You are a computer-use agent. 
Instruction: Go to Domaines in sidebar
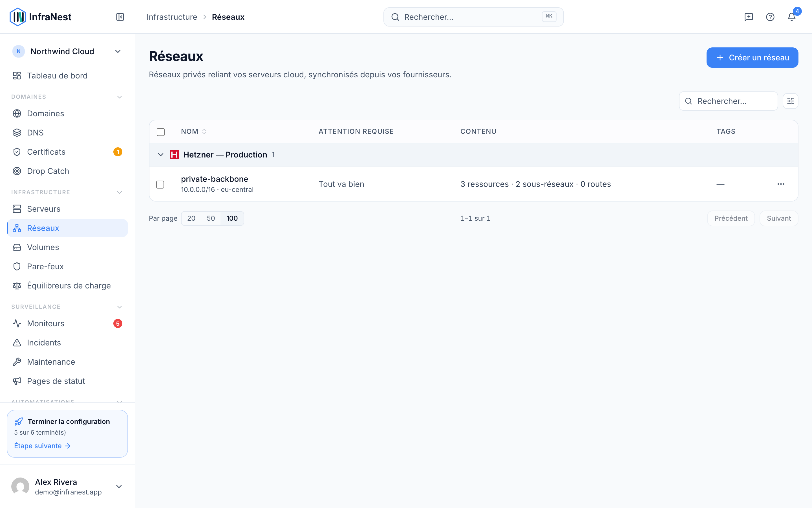point(67,113)
